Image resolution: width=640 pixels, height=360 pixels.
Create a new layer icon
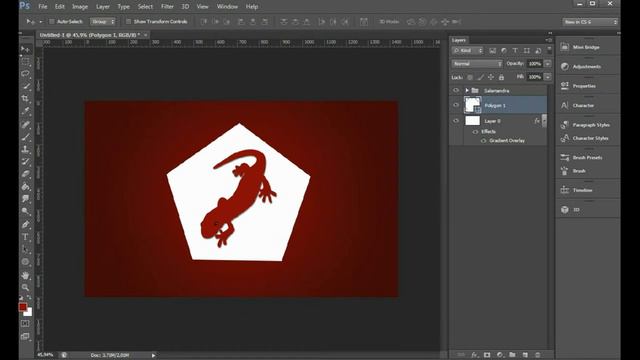coord(525,355)
